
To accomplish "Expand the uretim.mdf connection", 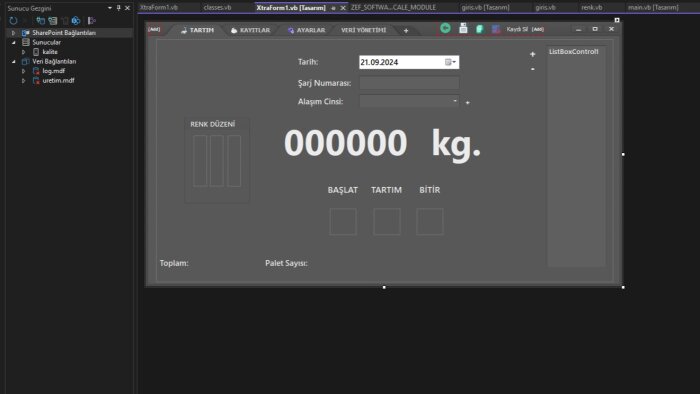I will coord(24,81).
